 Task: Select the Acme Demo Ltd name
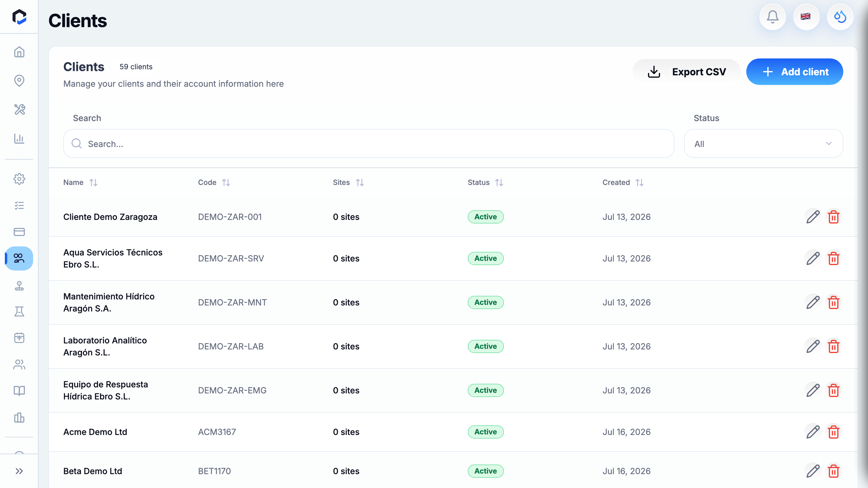coord(95,432)
